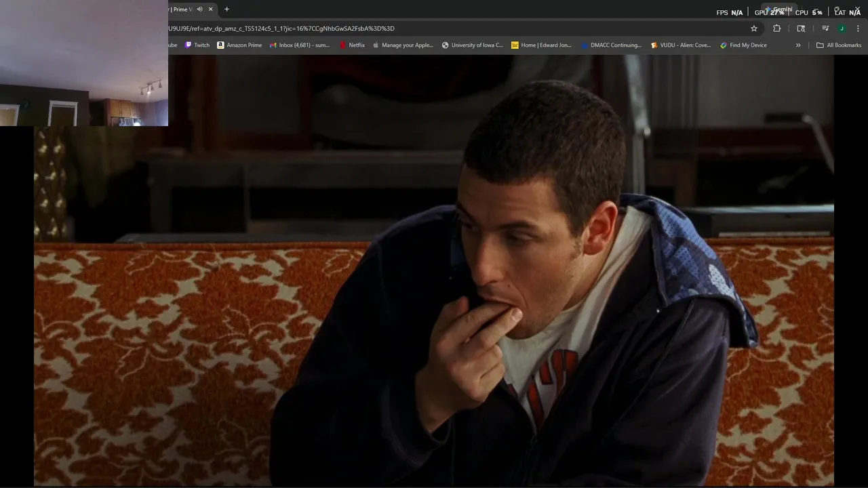Open the University of Iowa bookmark
868x488 pixels.
473,45
